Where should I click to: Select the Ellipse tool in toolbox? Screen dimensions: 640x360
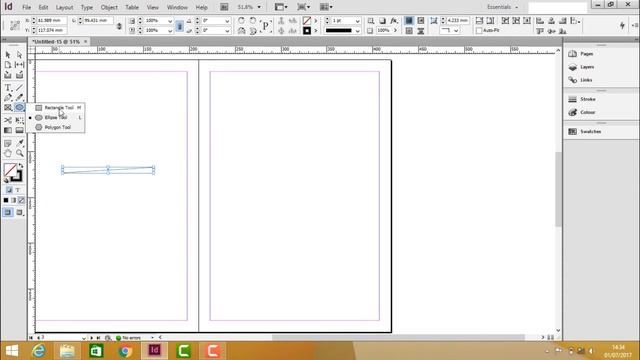coord(19,108)
